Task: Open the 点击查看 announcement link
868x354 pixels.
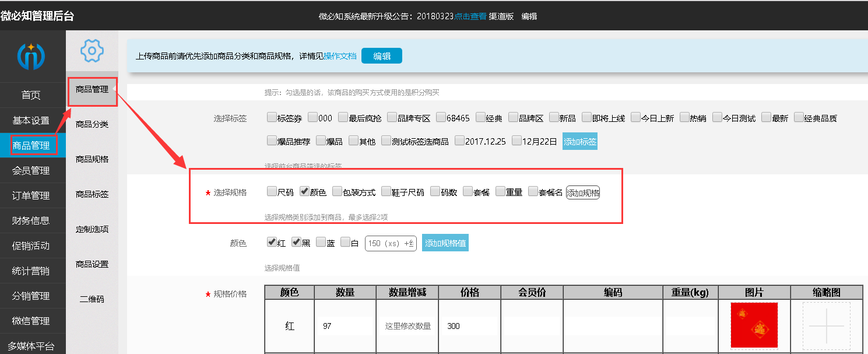Action: [470, 16]
